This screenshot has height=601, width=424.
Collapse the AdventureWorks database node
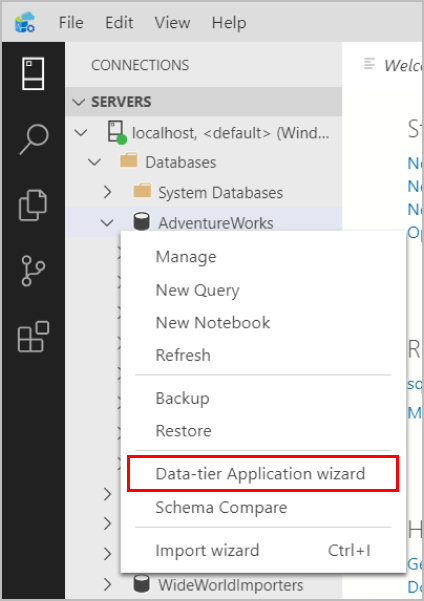point(107,222)
